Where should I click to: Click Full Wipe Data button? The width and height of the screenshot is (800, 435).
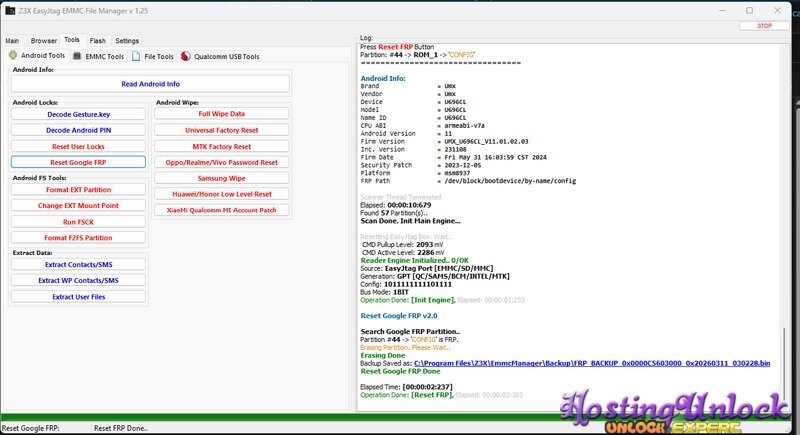tap(221, 114)
